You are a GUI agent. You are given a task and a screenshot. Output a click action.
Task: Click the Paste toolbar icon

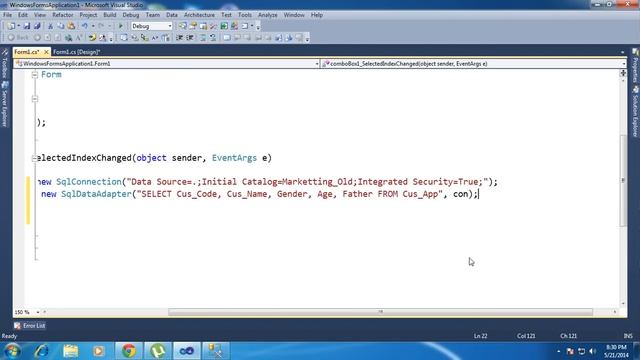pyautogui.click(x=71, y=26)
